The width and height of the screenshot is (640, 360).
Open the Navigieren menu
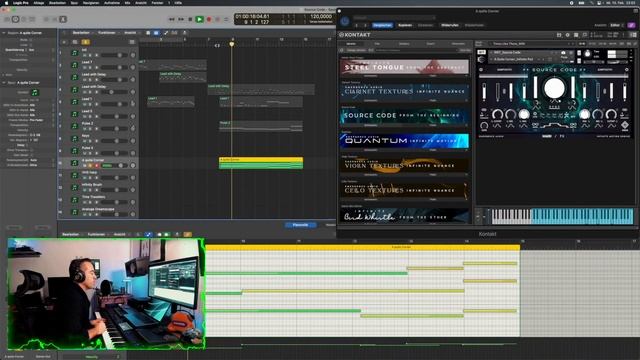pos(91,2)
